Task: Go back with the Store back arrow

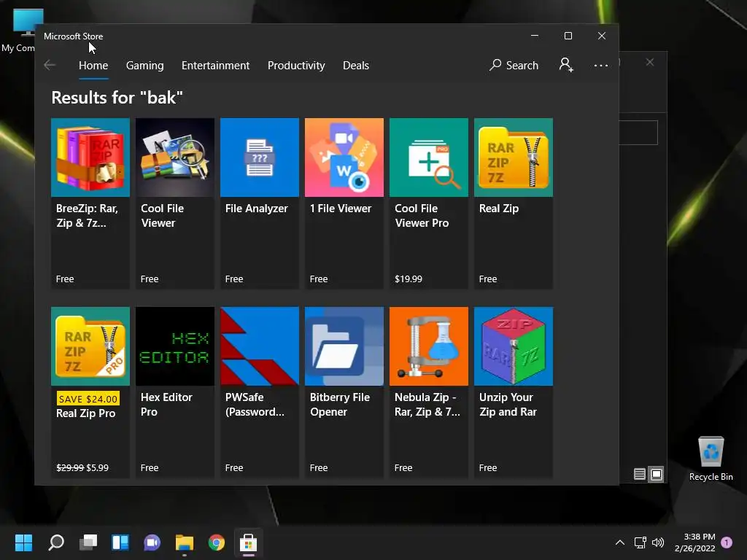Action: [50, 65]
